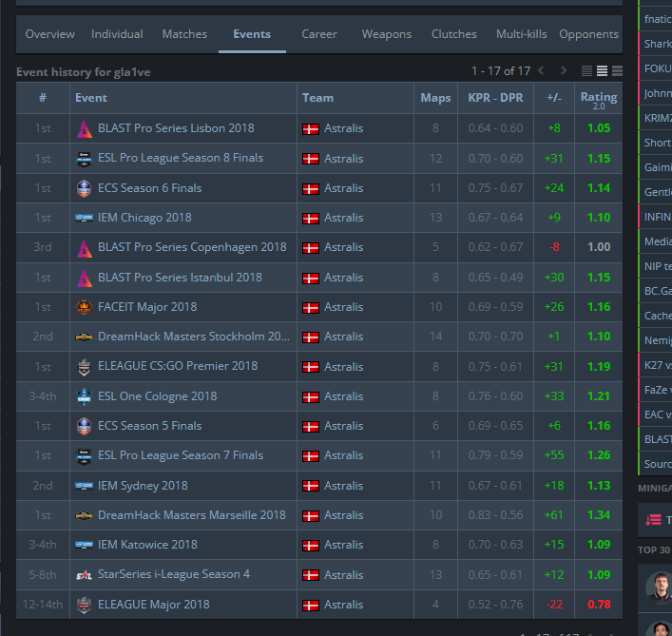This screenshot has height=636, width=672.
Task: Open BLAST Pro Series Lisbon 2018 event
Action: [x=176, y=128]
